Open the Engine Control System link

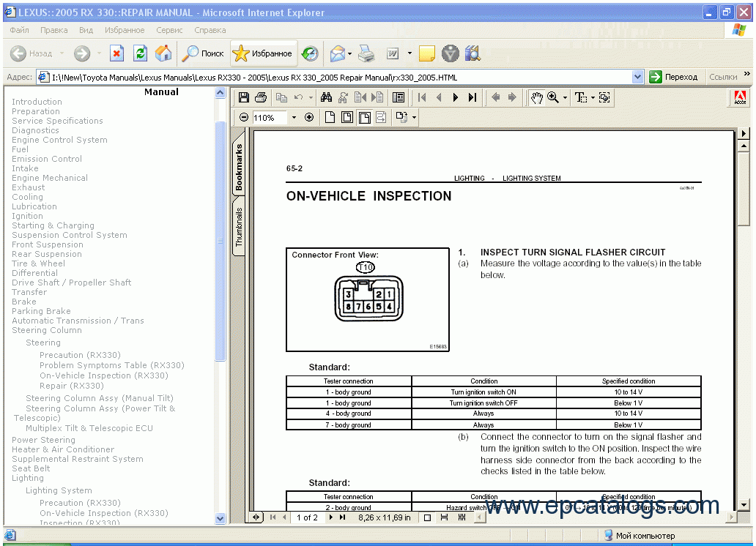60,140
